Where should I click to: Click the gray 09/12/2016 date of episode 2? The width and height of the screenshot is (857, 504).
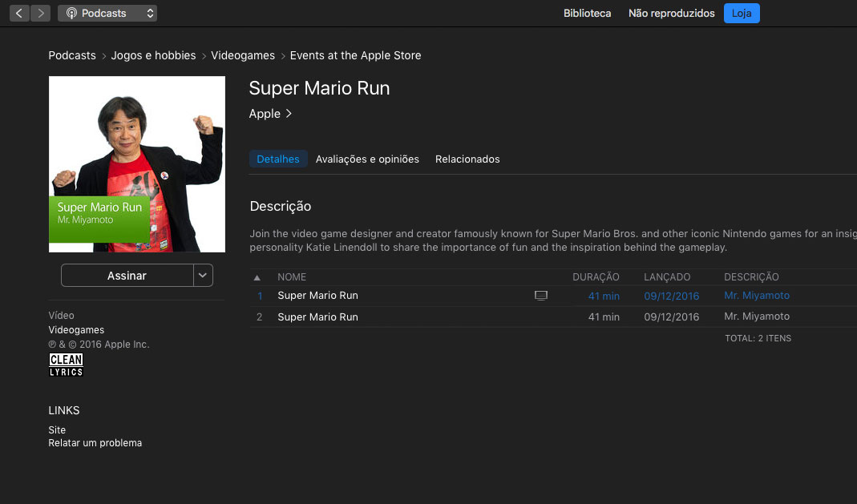[x=671, y=317]
